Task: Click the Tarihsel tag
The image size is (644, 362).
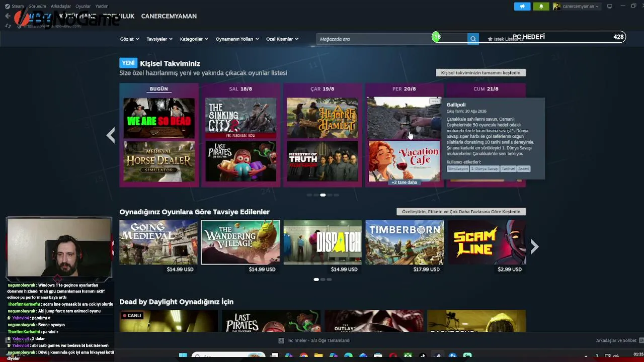Action: (508, 169)
